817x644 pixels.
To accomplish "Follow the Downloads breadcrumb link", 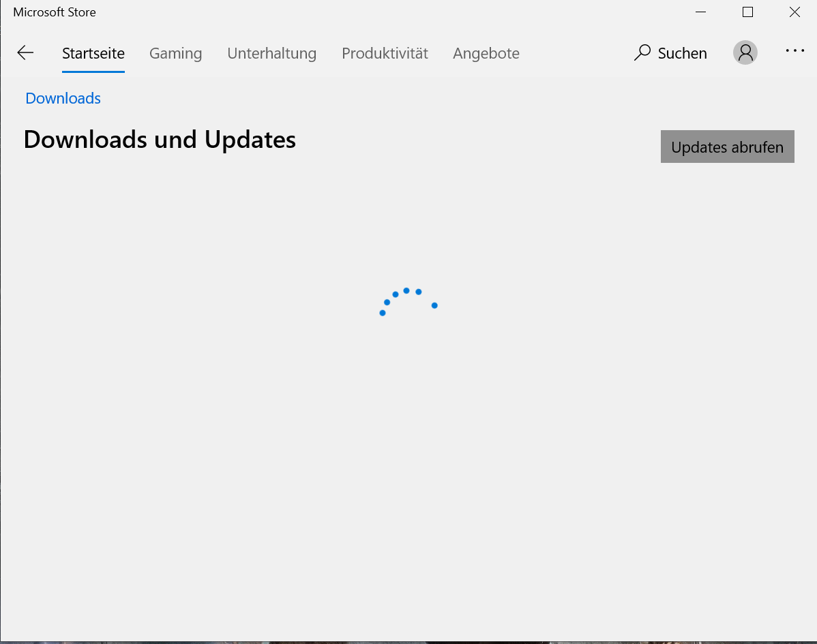I will pos(63,98).
